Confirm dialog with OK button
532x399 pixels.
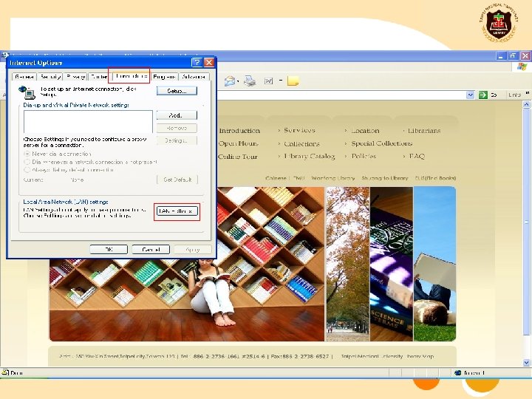pyautogui.click(x=109, y=250)
